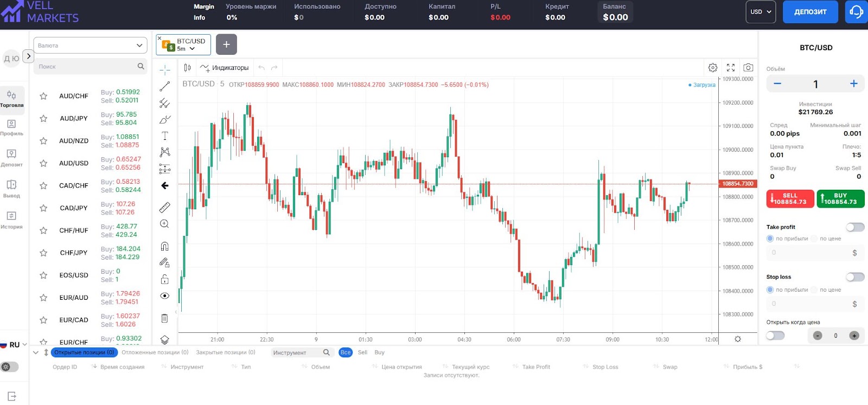Select the crosshair cursor tool
Viewport: 868px width, 405px height.
coord(165,69)
